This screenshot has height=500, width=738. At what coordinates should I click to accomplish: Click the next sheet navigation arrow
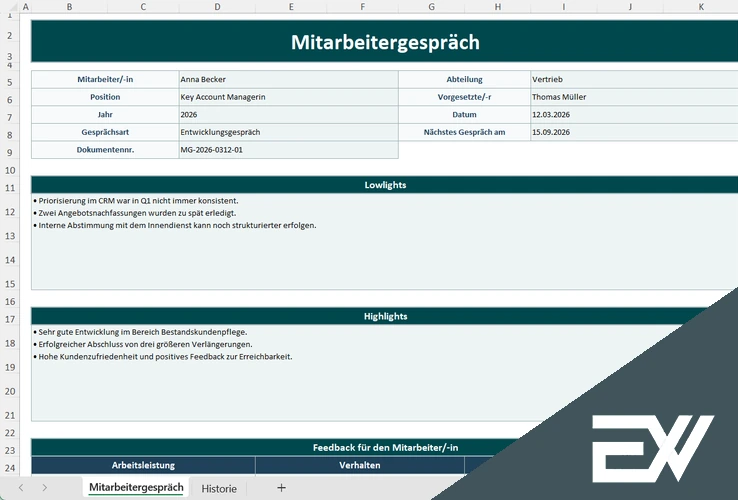(44, 488)
